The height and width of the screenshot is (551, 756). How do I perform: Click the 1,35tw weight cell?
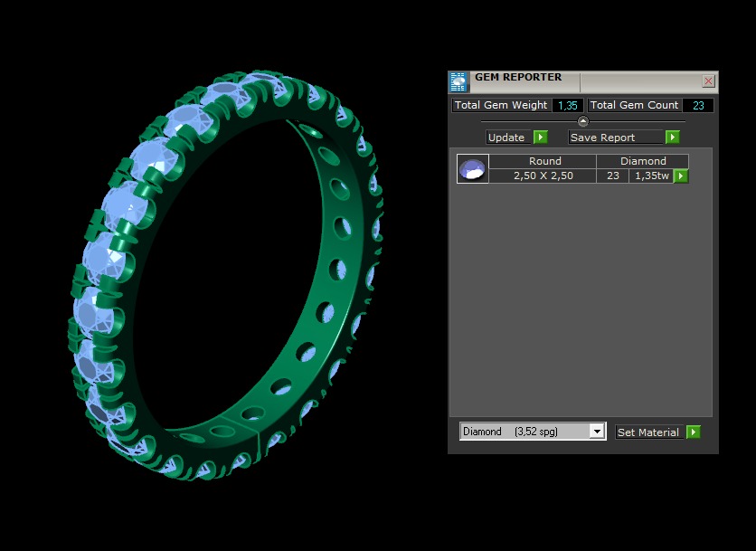(651, 176)
